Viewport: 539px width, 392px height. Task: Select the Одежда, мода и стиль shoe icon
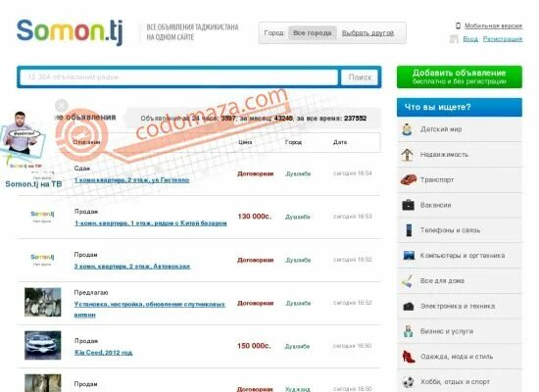(x=409, y=357)
